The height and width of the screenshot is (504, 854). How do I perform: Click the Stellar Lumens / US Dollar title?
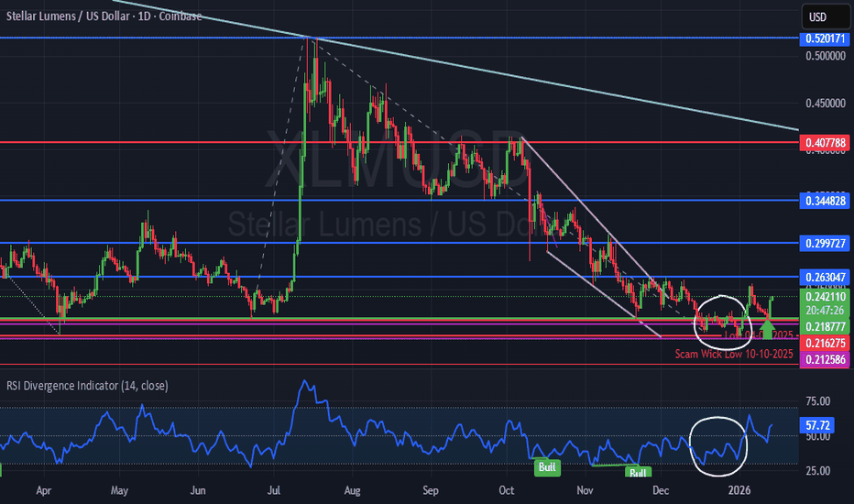pyautogui.click(x=102, y=16)
